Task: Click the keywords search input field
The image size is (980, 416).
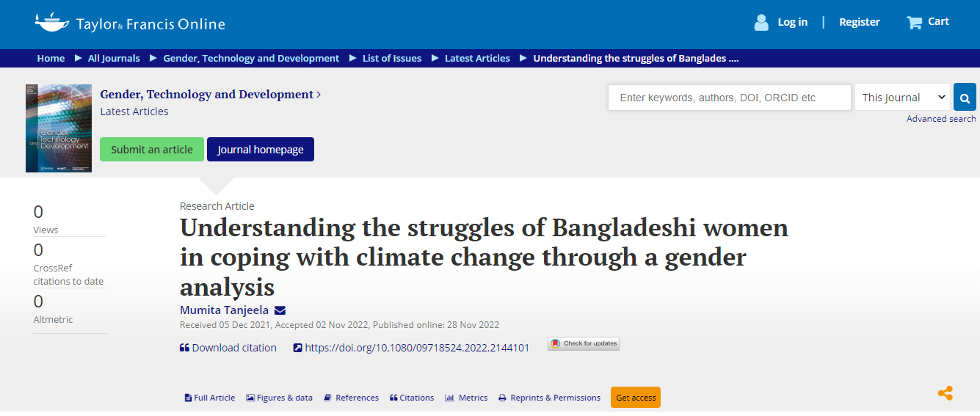Action: coord(730,98)
